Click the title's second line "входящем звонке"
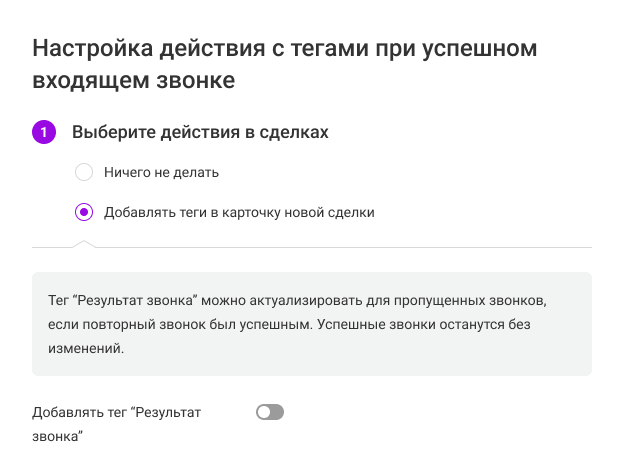The image size is (624, 464). click(x=135, y=80)
